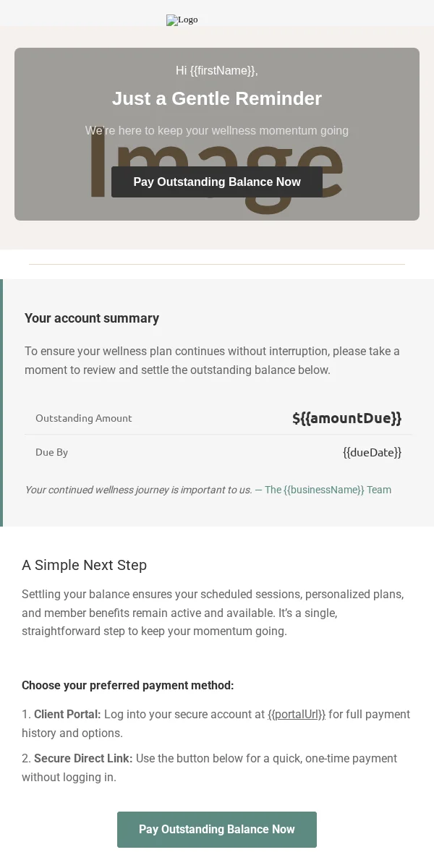Image resolution: width=434 pixels, height=868 pixels.
Task: Click the wellness momentum subtitle in hero
Action: 217,131
